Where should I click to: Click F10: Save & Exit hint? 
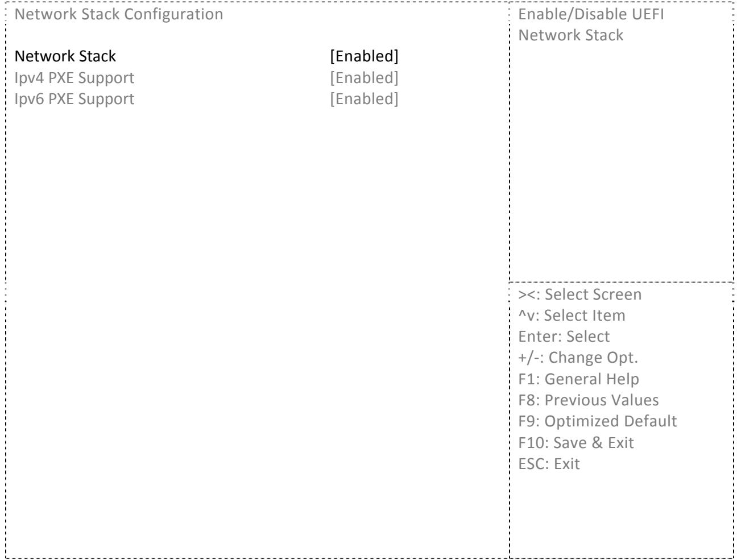click(576, 443)
